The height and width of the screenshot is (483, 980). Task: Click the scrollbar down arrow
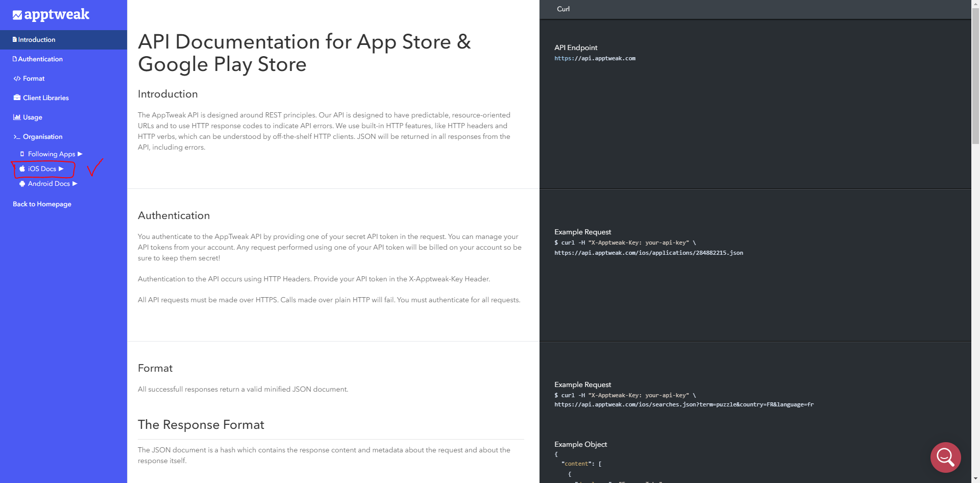(975, 479)
